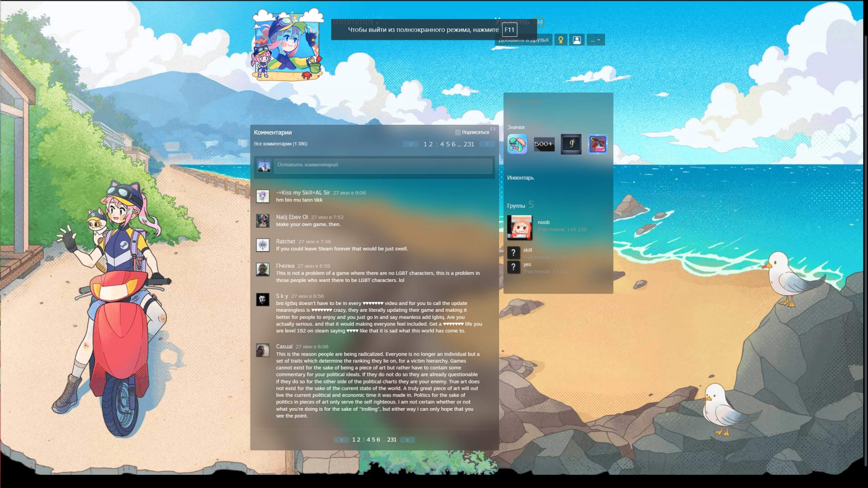Screen dimensions: 868x488
Task: Click the skill group question-mark icon
Action: 514,253
